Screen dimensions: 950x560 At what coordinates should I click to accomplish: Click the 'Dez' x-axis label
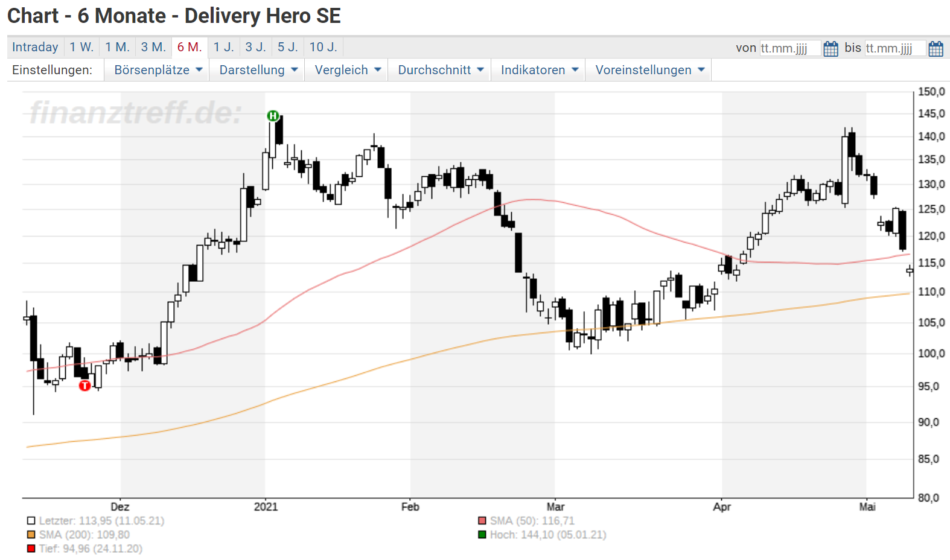pos(120,507)
